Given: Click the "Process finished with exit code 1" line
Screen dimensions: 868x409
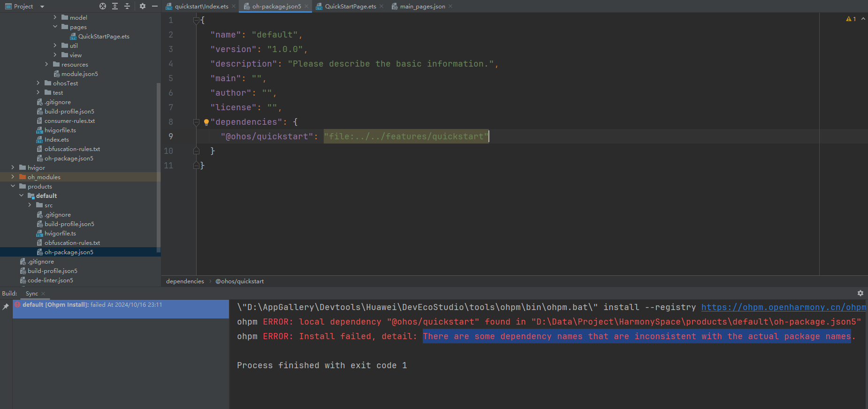Looking at the screenshot, I should [322, 365].
